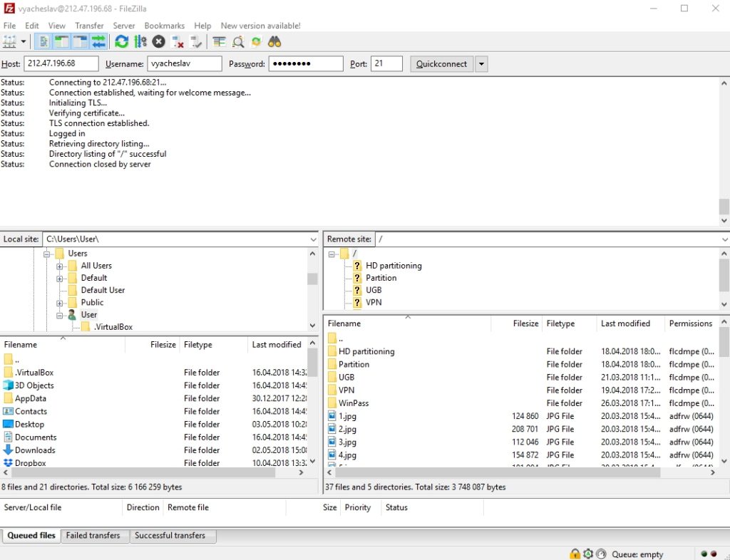Toggle processing of the transfer queue
730x560 pixels.
(x=140, y=42)
